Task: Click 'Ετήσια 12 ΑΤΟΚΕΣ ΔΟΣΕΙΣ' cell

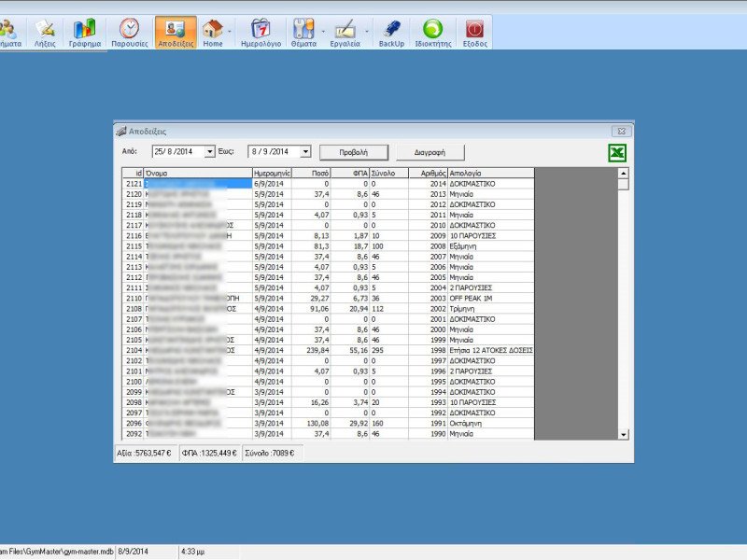Action: pyautogui.click(x=491, y=351)
